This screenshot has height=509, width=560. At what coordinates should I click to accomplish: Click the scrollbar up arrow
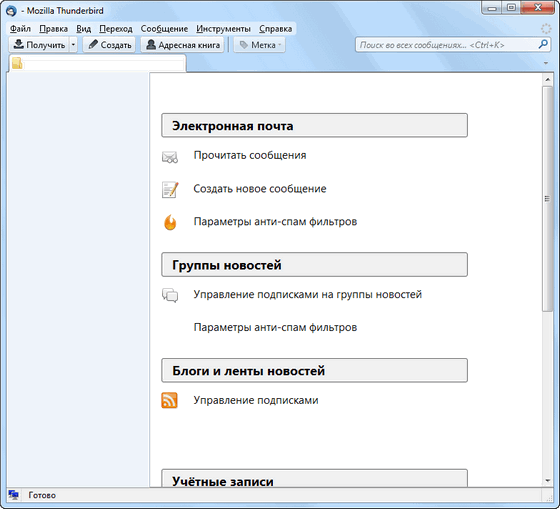[x=548, y=80]
